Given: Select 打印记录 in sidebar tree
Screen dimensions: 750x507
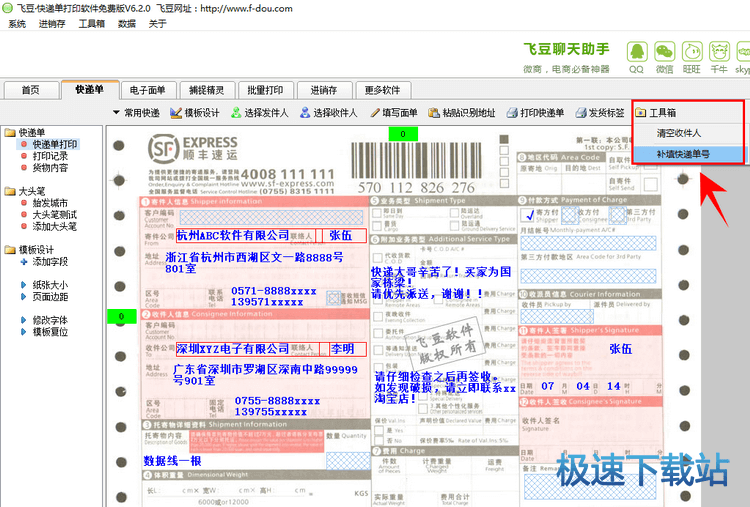Looking at the screenshot, I should [50, 156].
